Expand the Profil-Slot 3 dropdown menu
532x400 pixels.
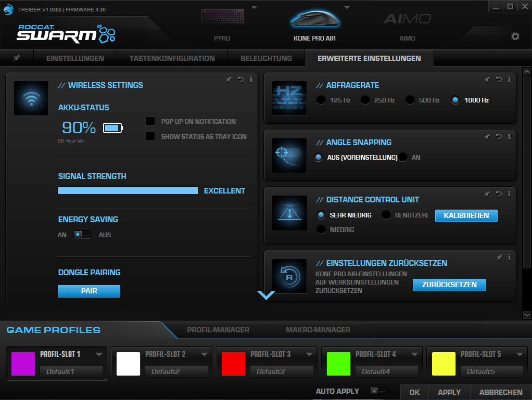310,354
